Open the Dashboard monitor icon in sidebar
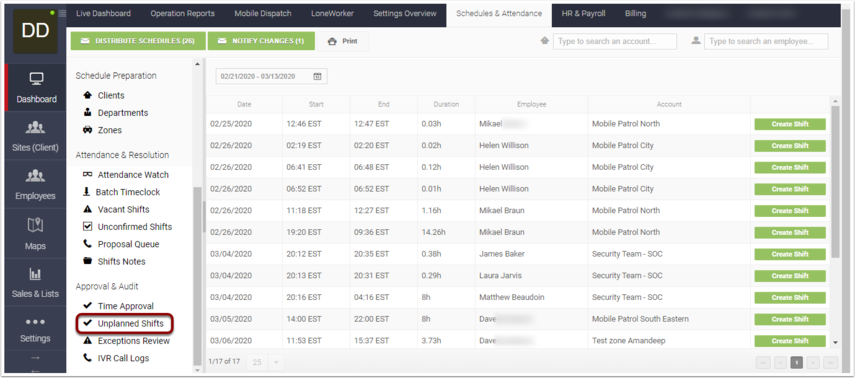Image resolution: width=855 pixels, height=378 pixels. tap(36, 80)
